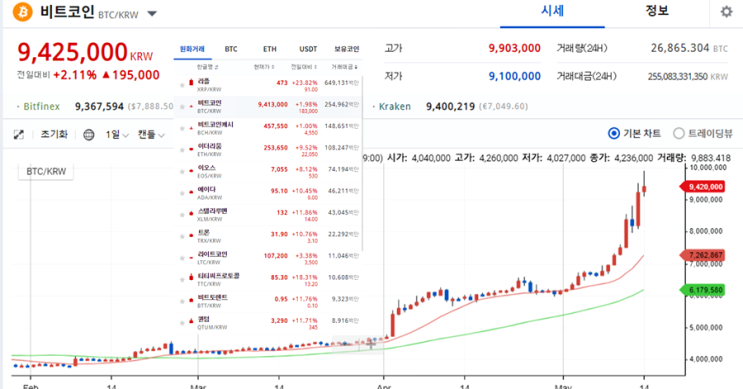This screenshot has height=389, width=743.
Task: Favorite TRX/KRW using its star icon
Action: click(x=181, y=236)
